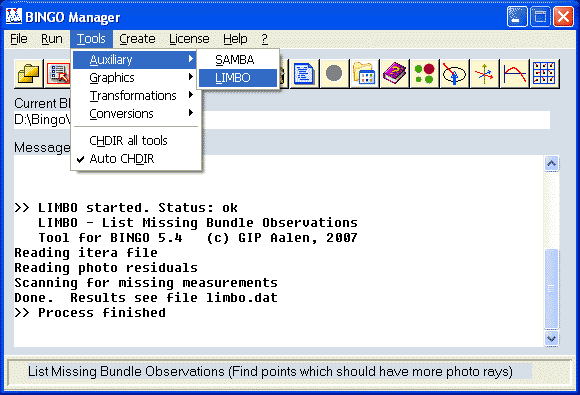Click the yellow folders project icon
The width and height of the screenshot is (580, 395).
28,74
